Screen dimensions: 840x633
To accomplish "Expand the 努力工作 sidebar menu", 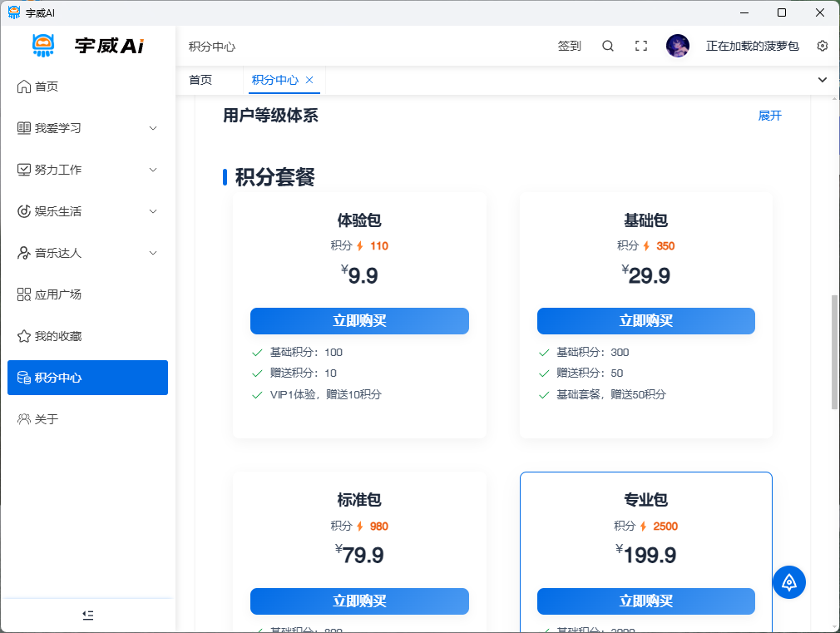I will [88, 170].
